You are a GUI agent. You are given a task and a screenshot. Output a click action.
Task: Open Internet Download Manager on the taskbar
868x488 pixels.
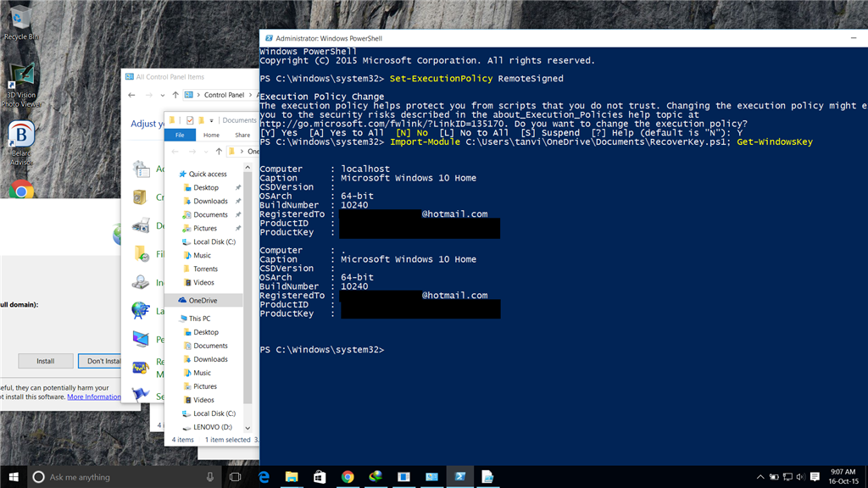click(376, 476)
